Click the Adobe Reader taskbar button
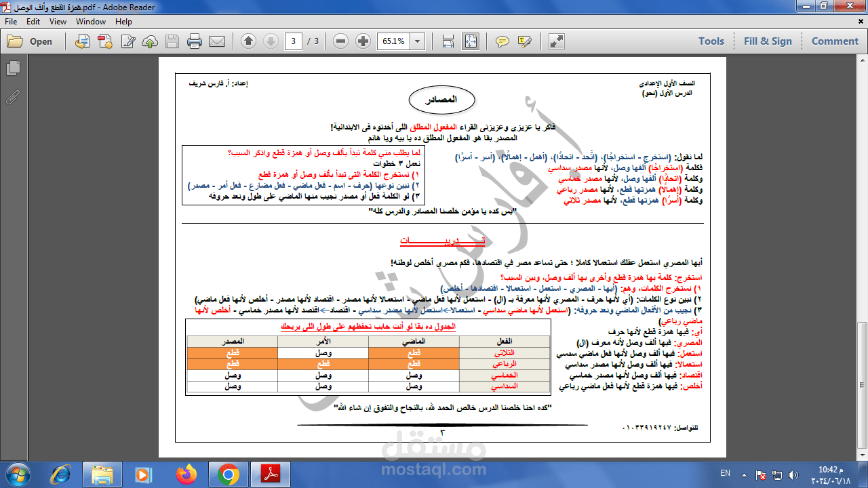Screen dimensions: 868x488 270,474
